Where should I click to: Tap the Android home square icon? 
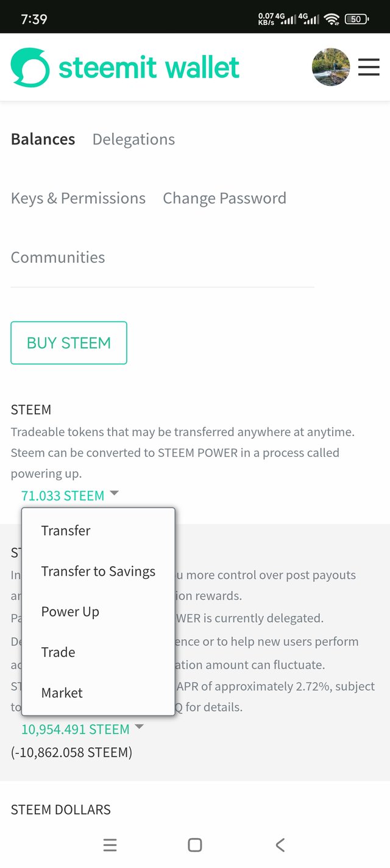pyautogui.click(x=195, y=845)
